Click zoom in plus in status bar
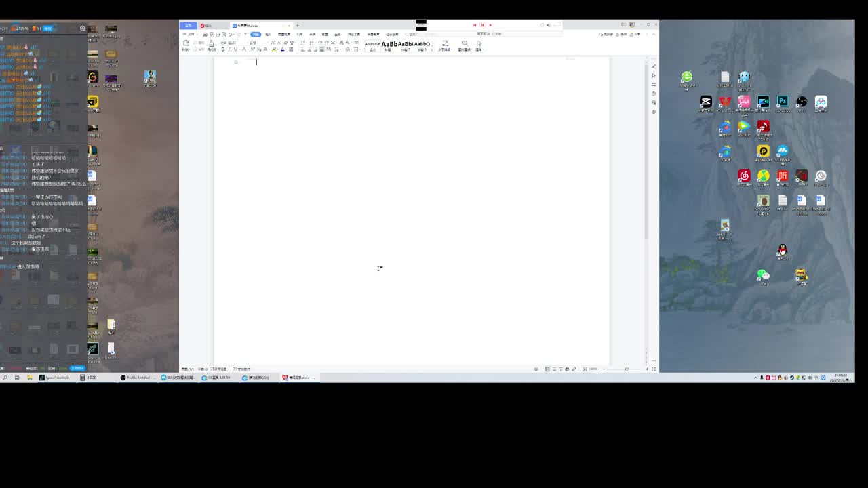 click(x=647, y=369)
